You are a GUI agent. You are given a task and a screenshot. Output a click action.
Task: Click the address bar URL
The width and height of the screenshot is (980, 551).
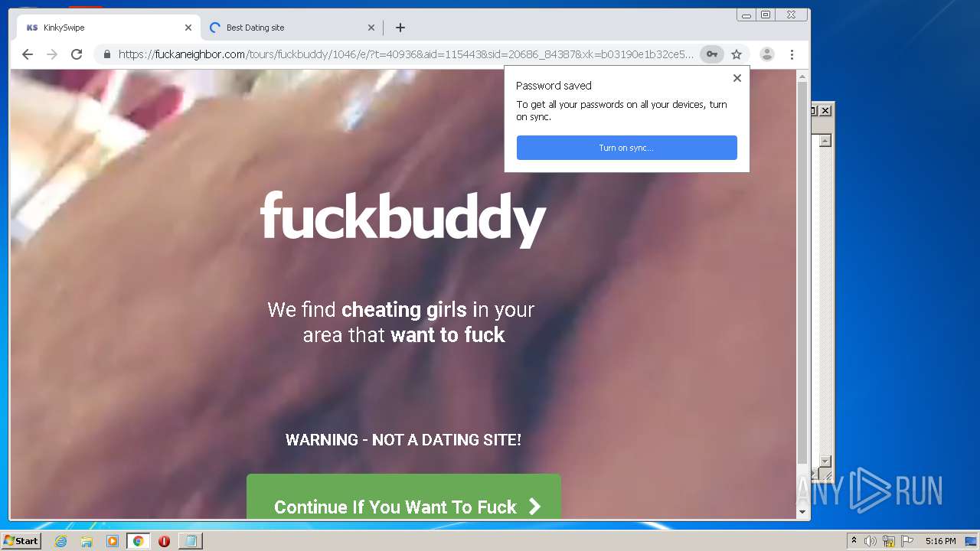point(406,54)
